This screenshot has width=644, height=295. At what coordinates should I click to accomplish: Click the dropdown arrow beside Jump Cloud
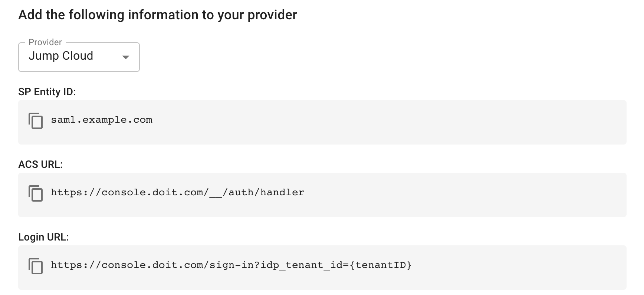pos(126,57)
